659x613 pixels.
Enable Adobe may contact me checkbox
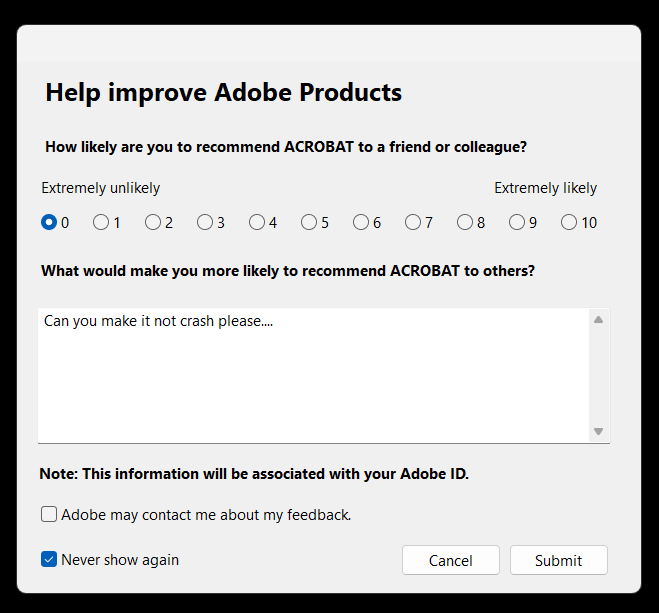pyautogui.click(x=49, y=515)
